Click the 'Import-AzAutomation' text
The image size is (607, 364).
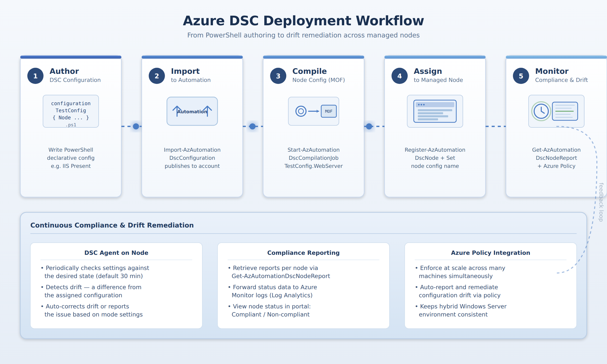(x=192, y=150)
